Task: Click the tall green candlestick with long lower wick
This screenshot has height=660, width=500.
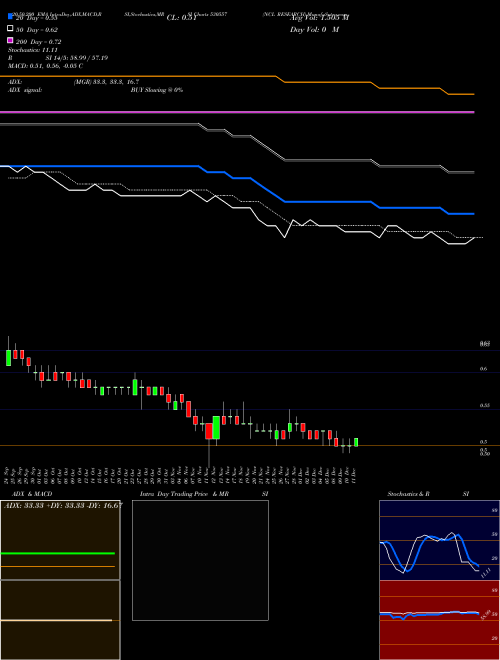Action: 216,428
